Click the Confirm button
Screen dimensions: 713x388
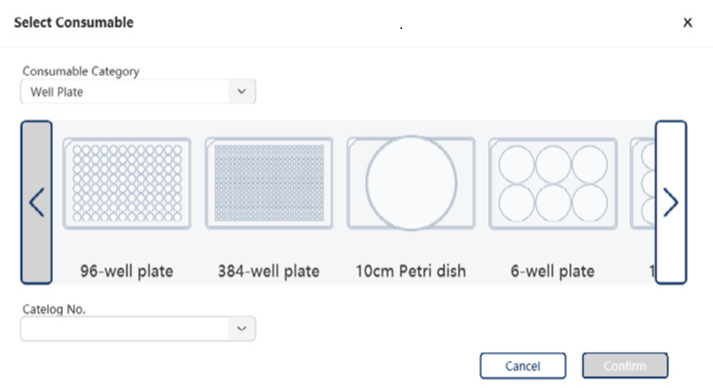point(625,366)
